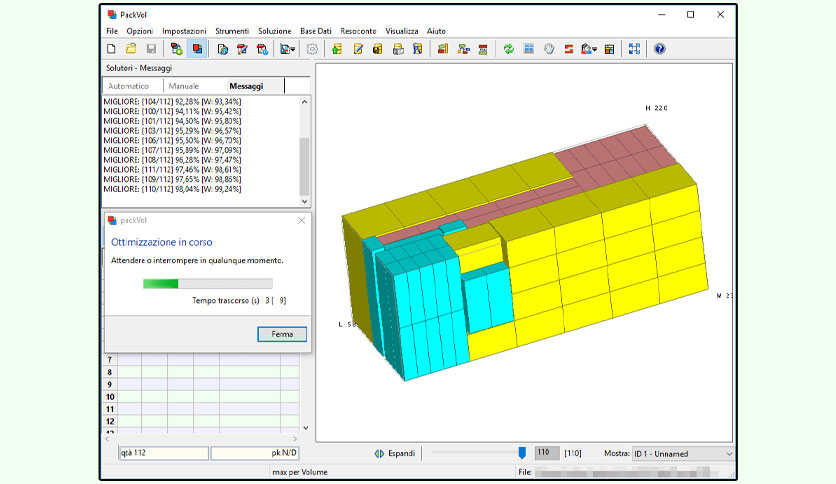Click the blue step slider handle
The image size is (836, 484).
click(x=522, y=453)
